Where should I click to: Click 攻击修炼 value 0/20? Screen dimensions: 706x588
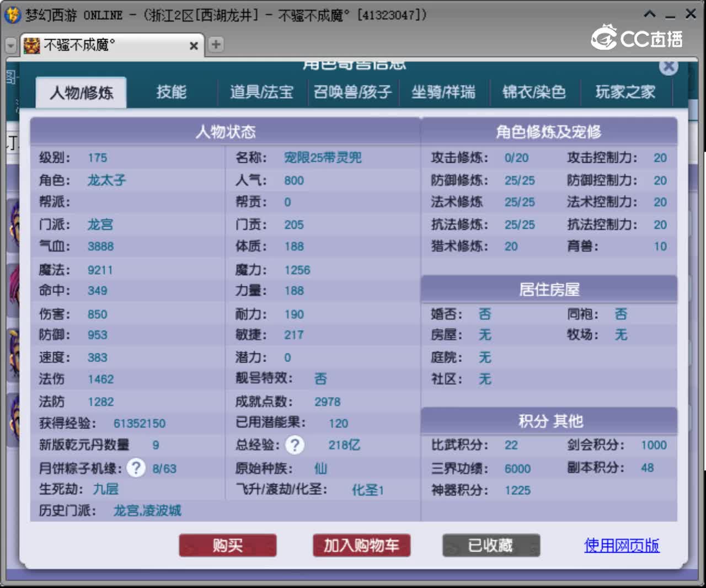(x=516, y=158)
